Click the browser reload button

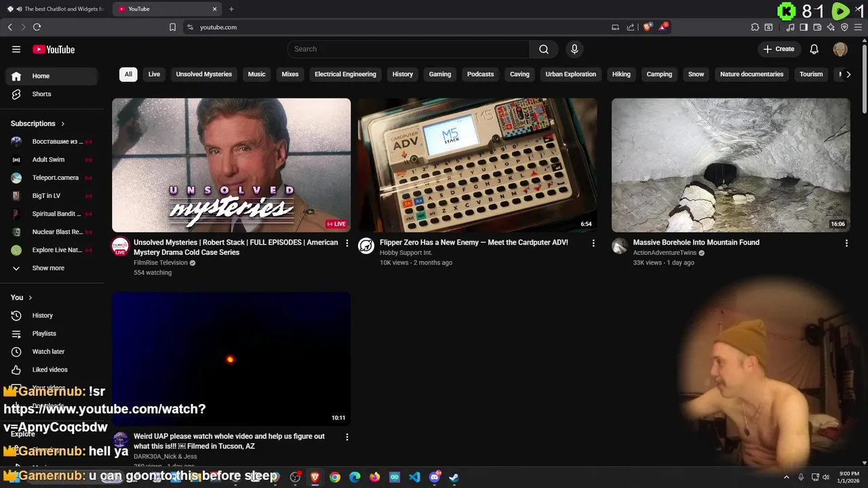(x=37, y=27)
